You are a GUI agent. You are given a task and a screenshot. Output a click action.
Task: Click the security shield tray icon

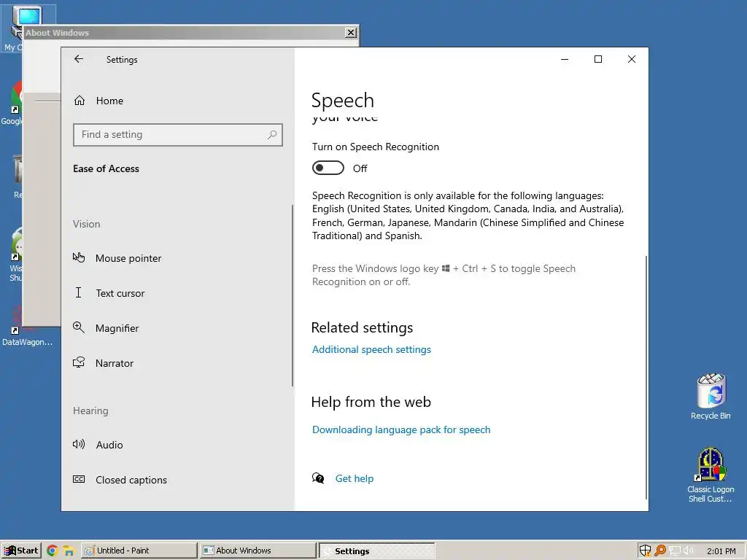tap(645, 551)
